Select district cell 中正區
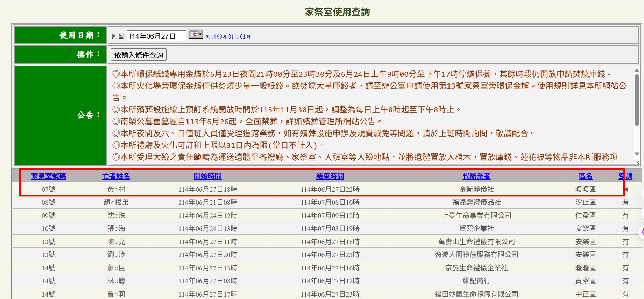Image resolution: width=644 pixels, height=299 pixels. coord(586,294)
